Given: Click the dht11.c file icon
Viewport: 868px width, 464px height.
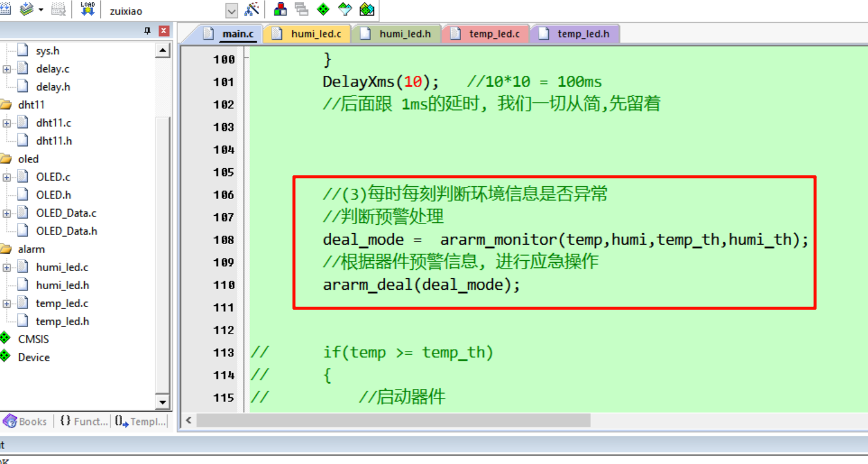Looking at the screenshot, I should click(x=23, y=123).
